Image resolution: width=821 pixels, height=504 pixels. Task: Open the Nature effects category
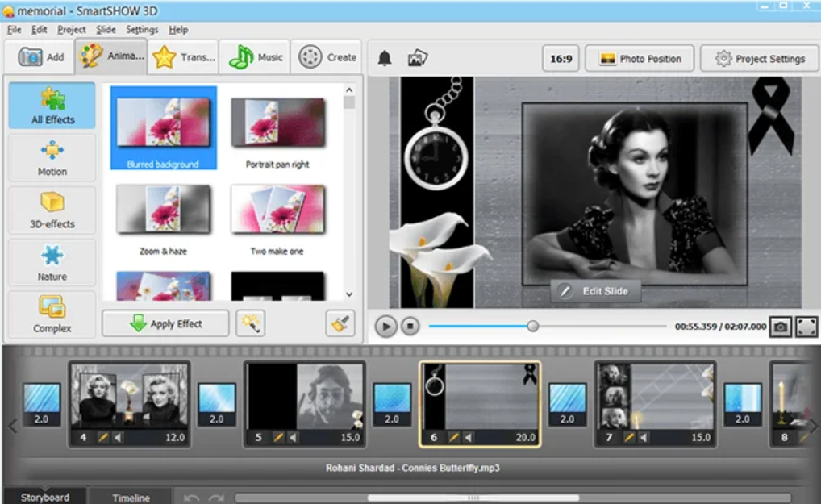[x=51, y=262]
